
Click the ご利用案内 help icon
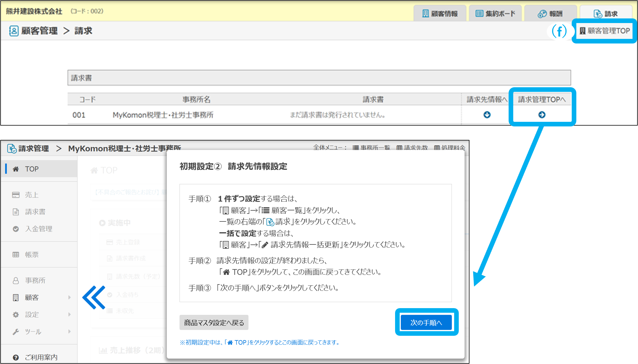[x=16, y=357]
